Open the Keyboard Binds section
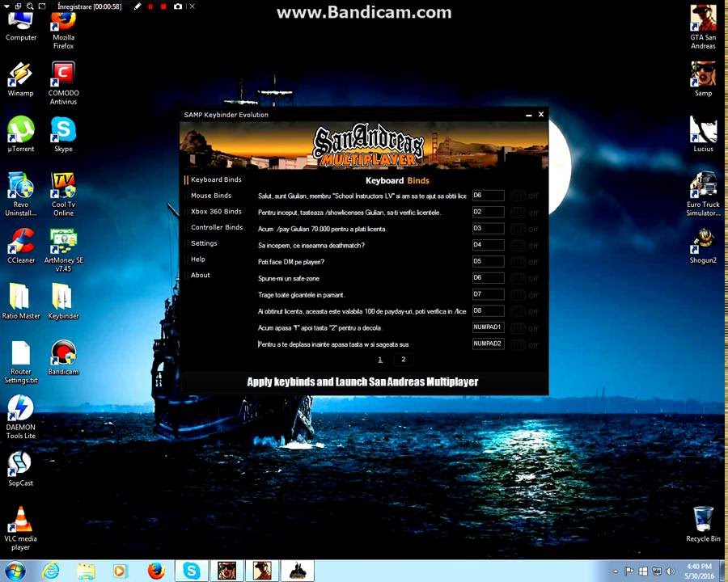Viewport: 728px width, 582px height. tap(216, 179)
